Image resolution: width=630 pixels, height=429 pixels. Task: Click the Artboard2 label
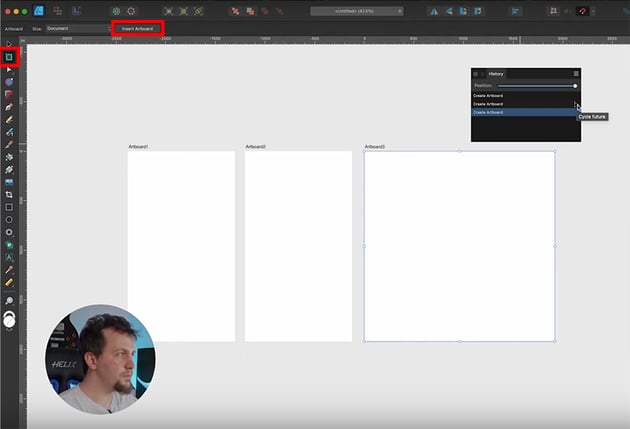coord(256,147)
